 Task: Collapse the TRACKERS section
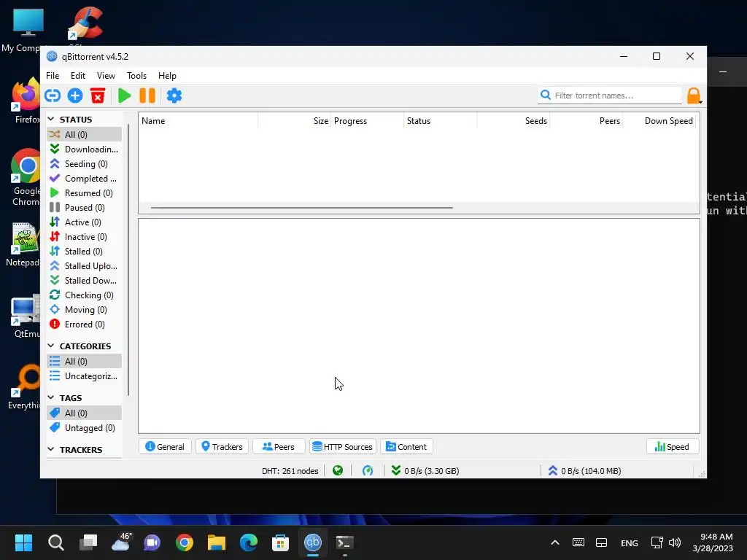pos(51,449)
